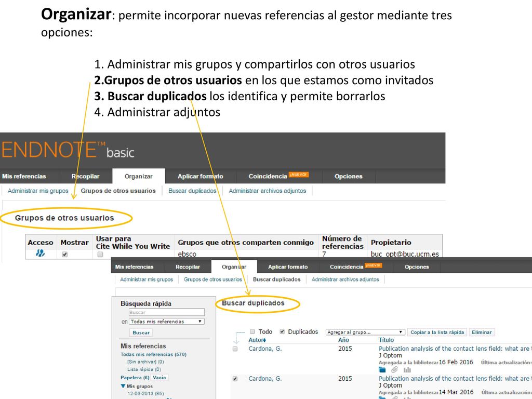Check the Todo checkbox
Screen dimensions: 532x399
252,331
